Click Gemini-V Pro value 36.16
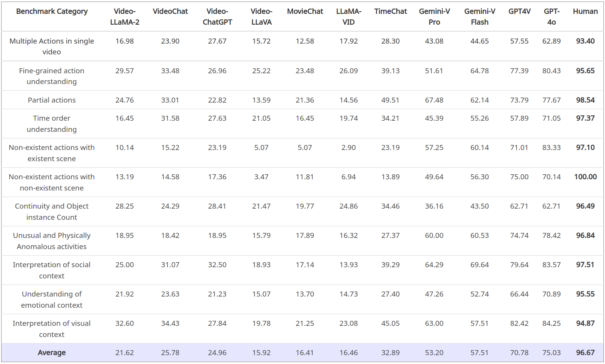The image size is (605, 364). (x=434, y=206)
